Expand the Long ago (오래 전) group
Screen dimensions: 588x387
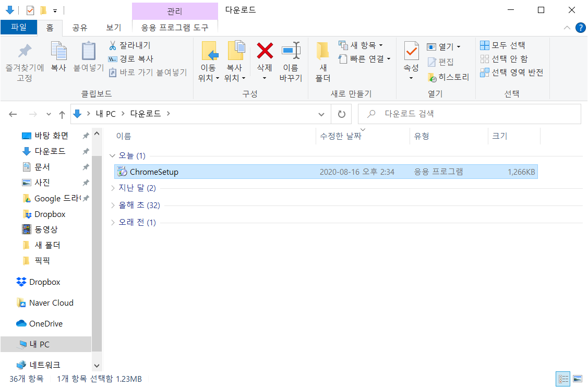pyautogui.click(x=112, y=222)
